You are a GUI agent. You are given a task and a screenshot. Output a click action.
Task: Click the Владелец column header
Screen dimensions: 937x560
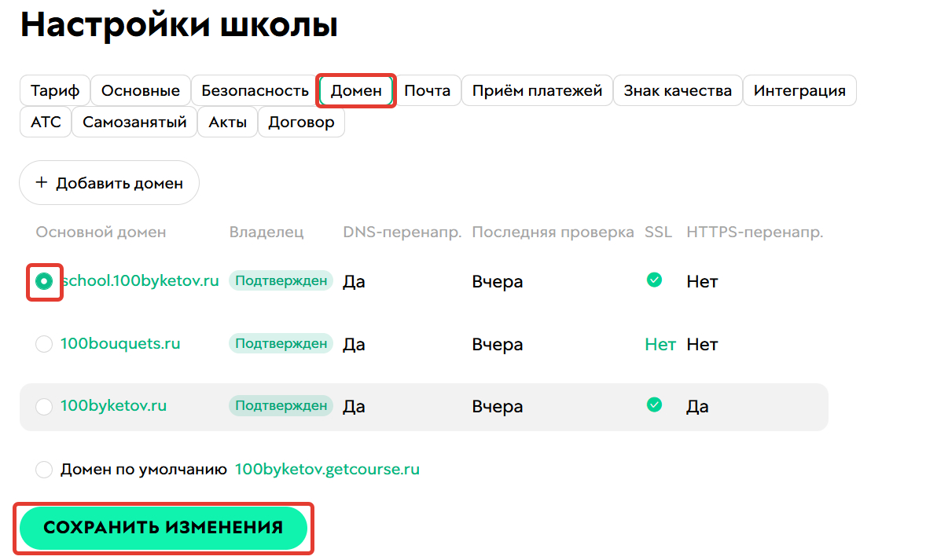coord(266,232)
